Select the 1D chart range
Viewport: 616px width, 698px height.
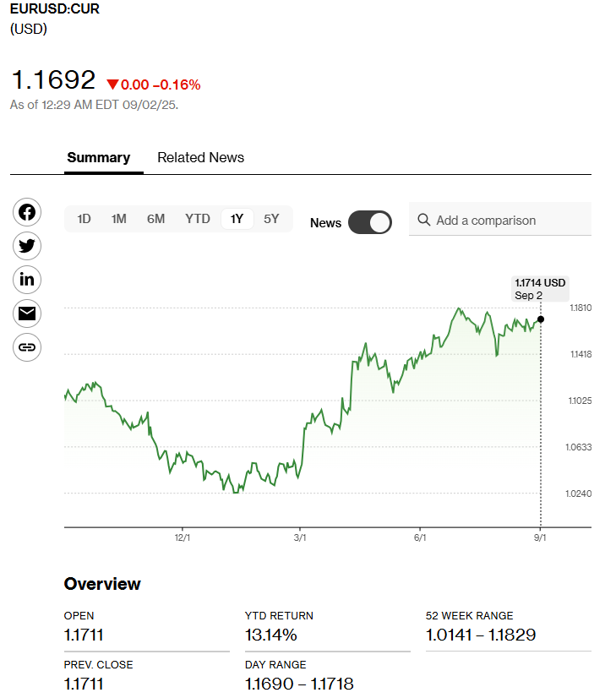pos(84,219)
